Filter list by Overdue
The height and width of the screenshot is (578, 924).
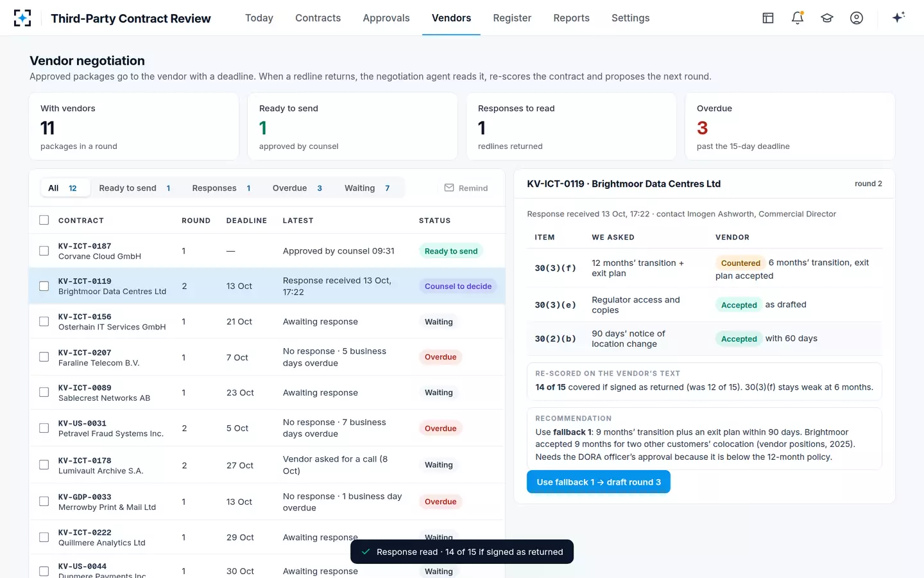pos(298,188)
